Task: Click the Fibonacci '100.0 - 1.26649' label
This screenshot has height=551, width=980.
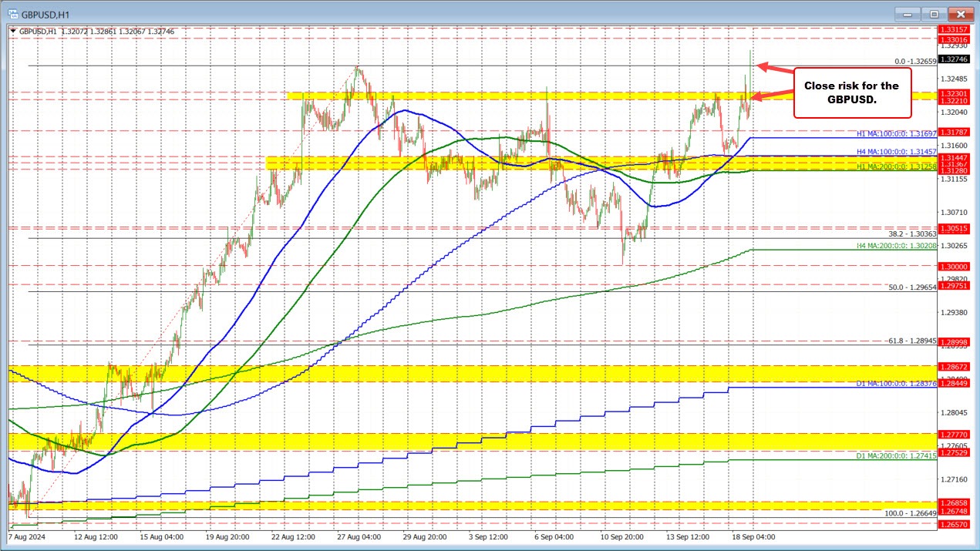Action: click(x=909, y=512)
